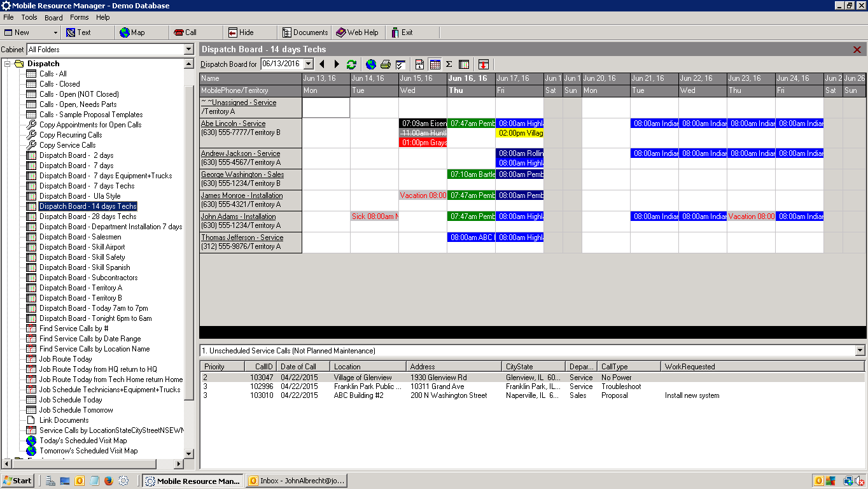This screenshot has height=489, width=868.
Task: Collapse the Dispatch tree folder
Action: 8,64
